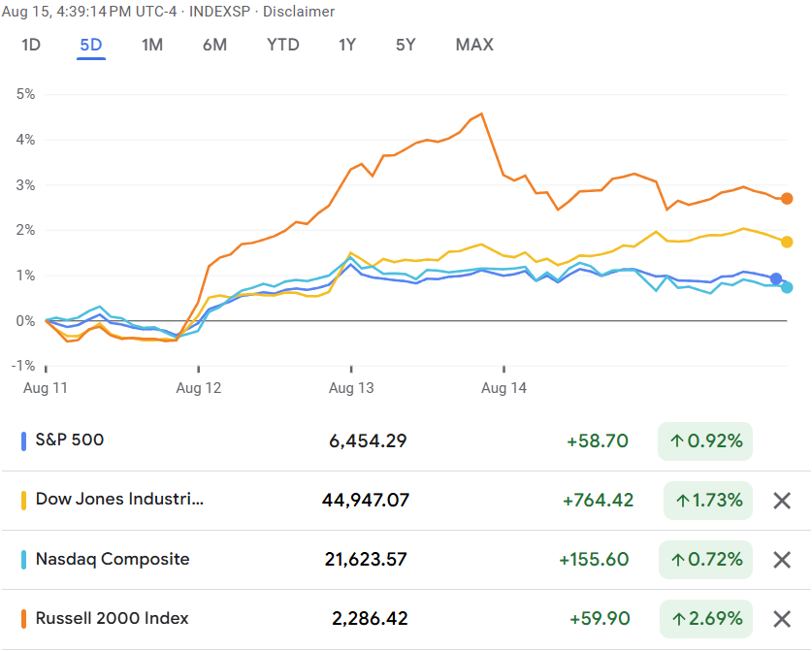The image size is (812, 651).
Task: Remove Dow Jones Industrial from comparison
Action: [782, 501]
